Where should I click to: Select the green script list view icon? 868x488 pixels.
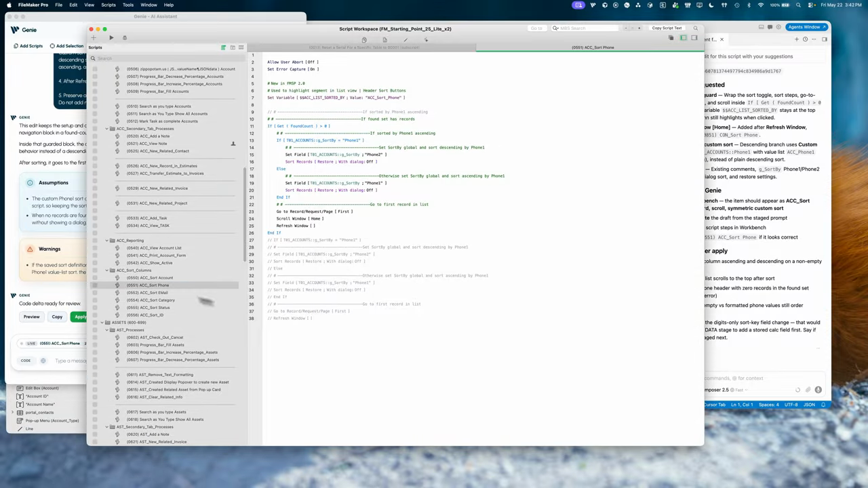point(223,47)
